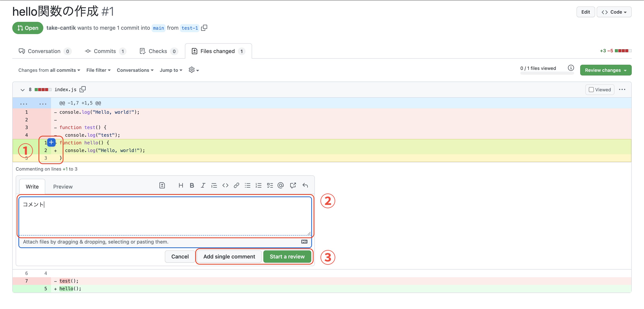This screenshot has height=309, width=644.
Task: Add a task list icon
Action: pos(270,185)
